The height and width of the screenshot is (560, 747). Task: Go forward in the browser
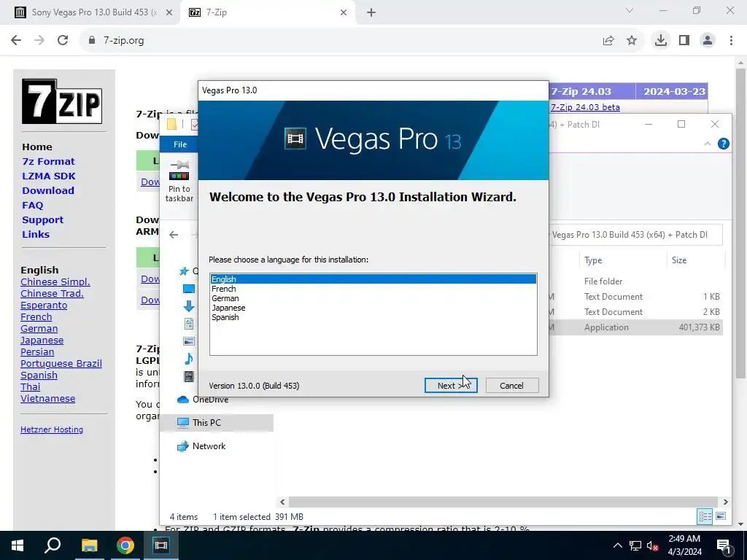click(39, 40)
